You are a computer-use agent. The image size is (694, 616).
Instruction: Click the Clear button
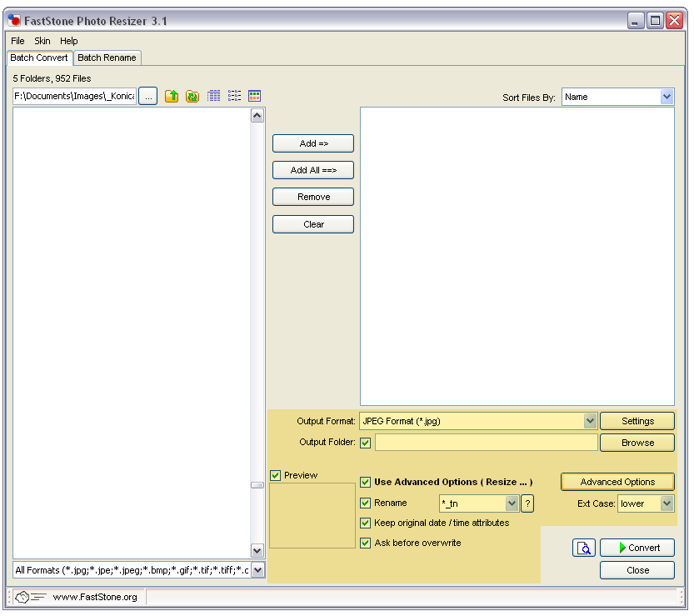(x=313, y=224)
